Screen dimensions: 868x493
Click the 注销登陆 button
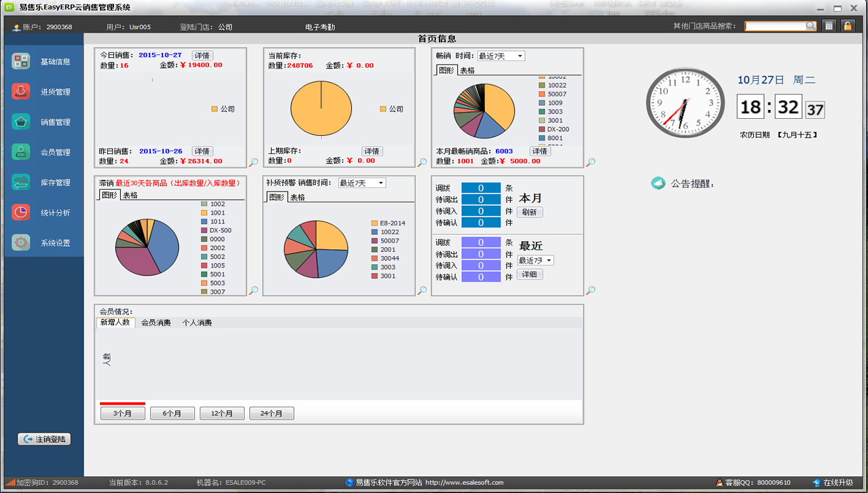pos(44,439)
